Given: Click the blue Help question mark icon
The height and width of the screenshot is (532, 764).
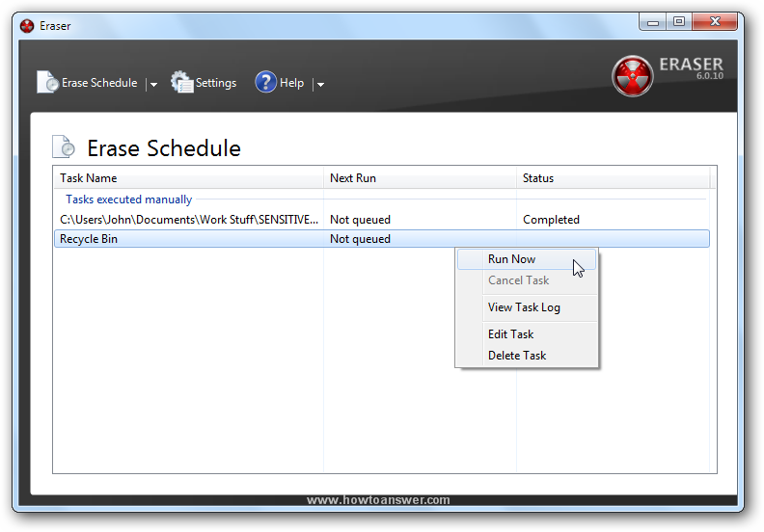Looking at the screenshot, I should click(x=265, y=82).
